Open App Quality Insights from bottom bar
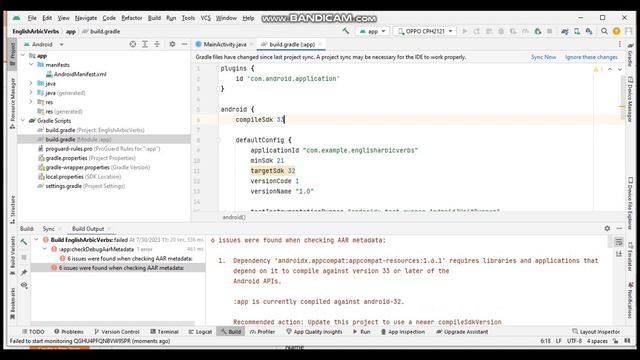 coord(314,332)
